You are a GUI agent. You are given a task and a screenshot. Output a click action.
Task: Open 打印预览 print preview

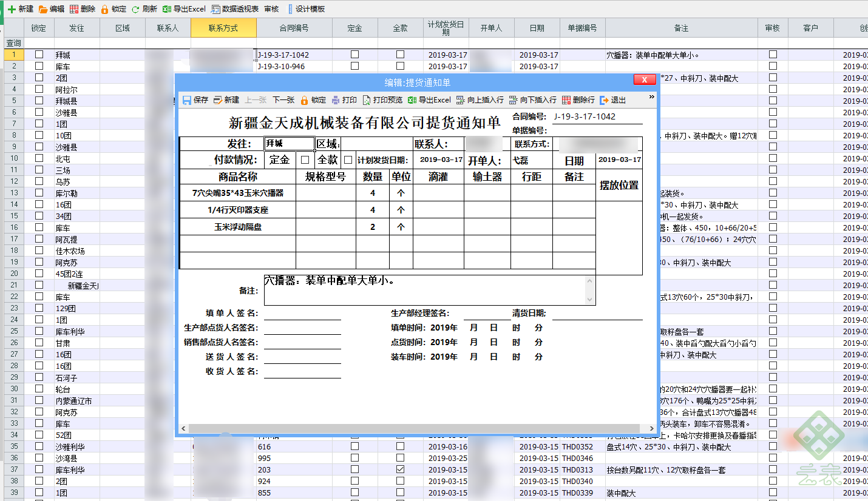(382, 100)
